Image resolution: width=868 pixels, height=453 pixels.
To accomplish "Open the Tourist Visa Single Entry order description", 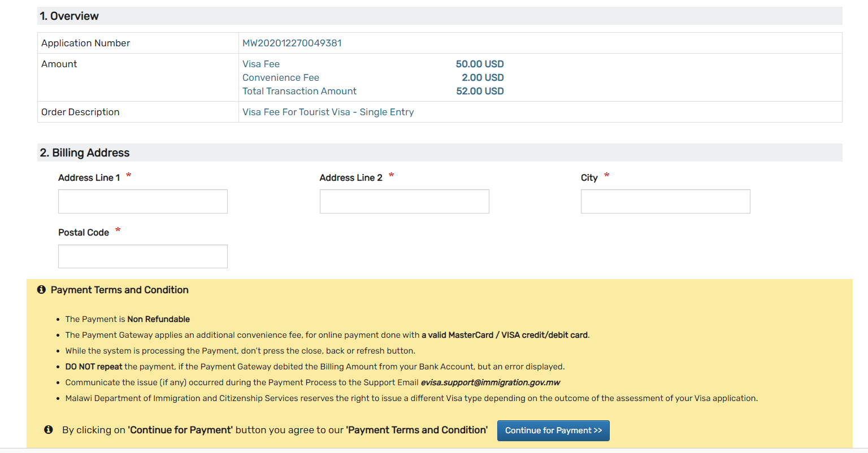I will click(x=328, y=112).
